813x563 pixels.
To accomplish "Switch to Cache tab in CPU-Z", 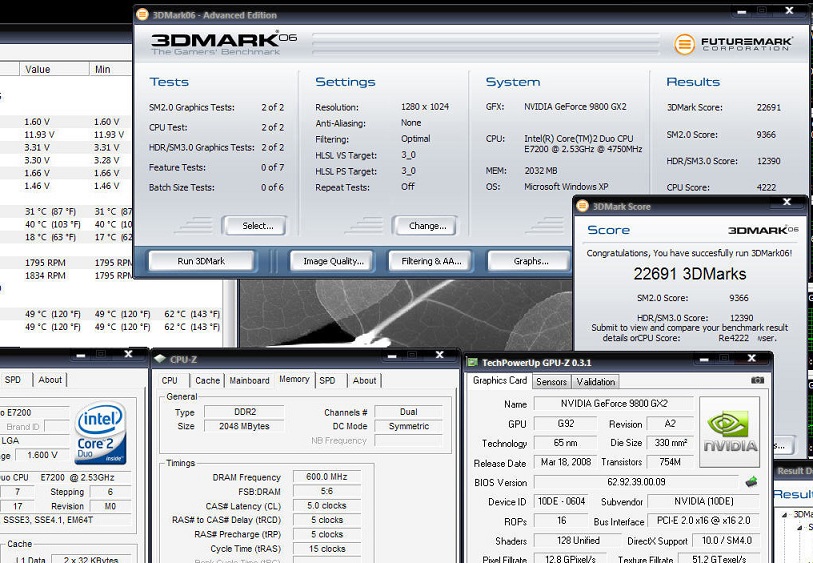I will point(207,381).
